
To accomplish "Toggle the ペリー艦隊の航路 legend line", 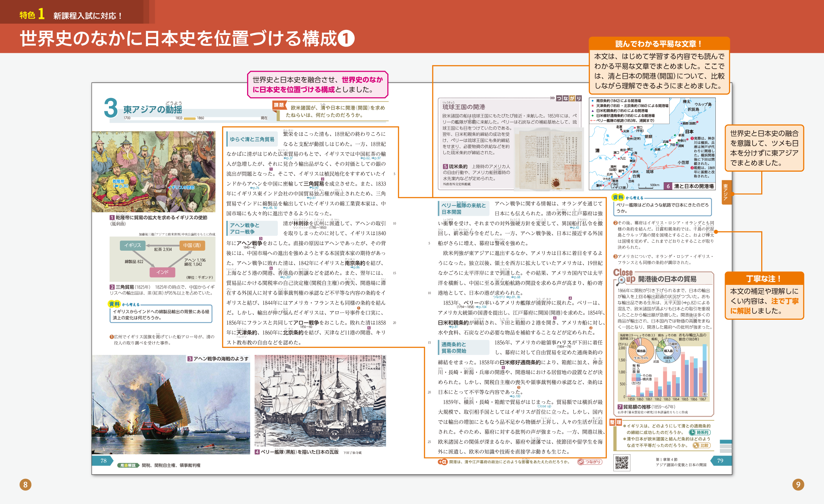I will pos(593,121).
